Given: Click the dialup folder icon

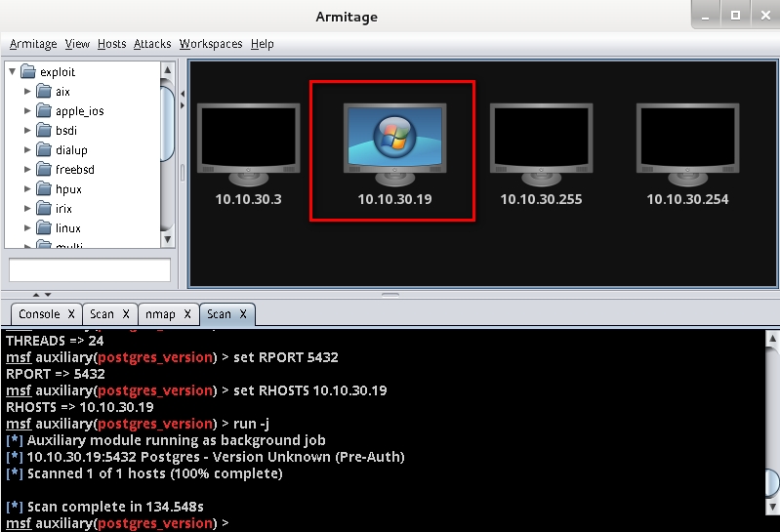Looking at the screenshot, I should coord(44,149).
